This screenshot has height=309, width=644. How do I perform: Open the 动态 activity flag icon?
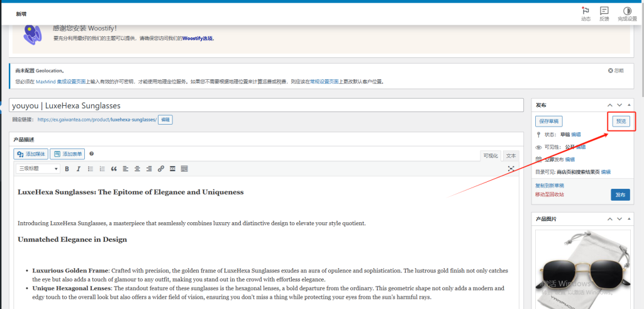(586, 11)
